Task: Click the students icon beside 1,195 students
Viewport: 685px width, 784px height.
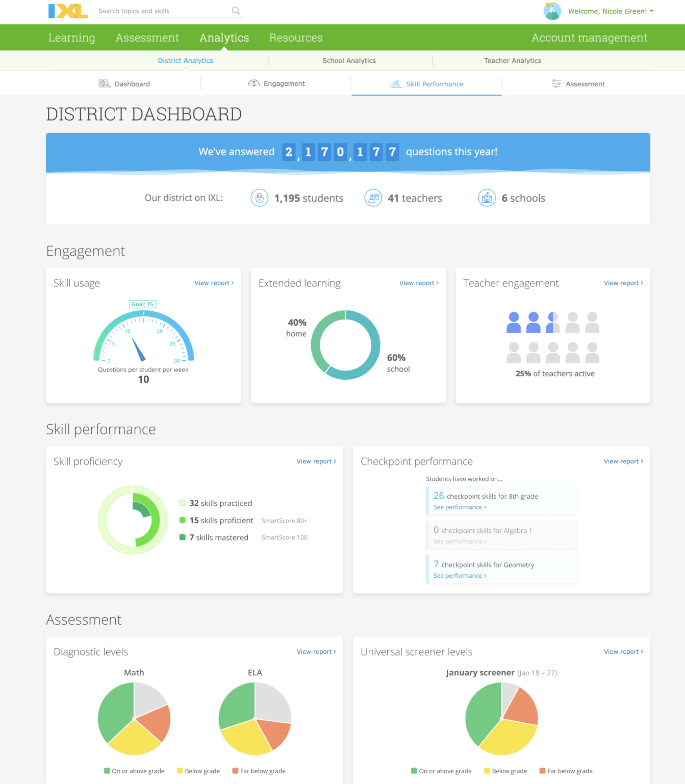Action: (260, 198)
